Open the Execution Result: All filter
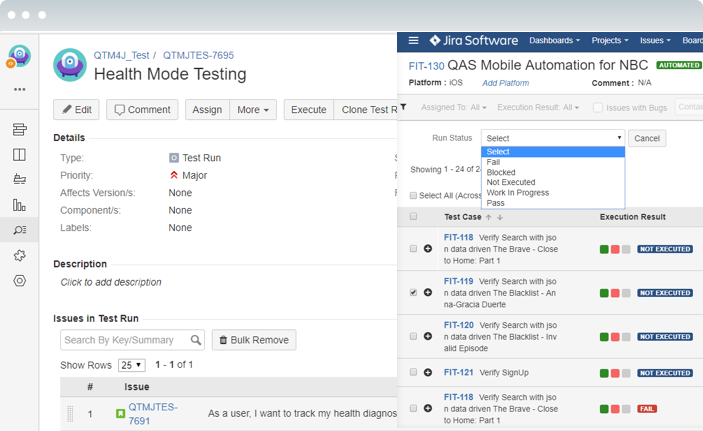This screenshot has height=431, width=703. pos(538,107)
